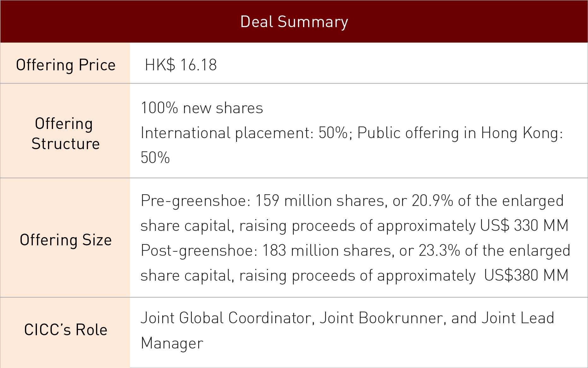Click the US$ 330 MM proceeds amount
Screen dimensions: 588x368
(x=524, y=226)
